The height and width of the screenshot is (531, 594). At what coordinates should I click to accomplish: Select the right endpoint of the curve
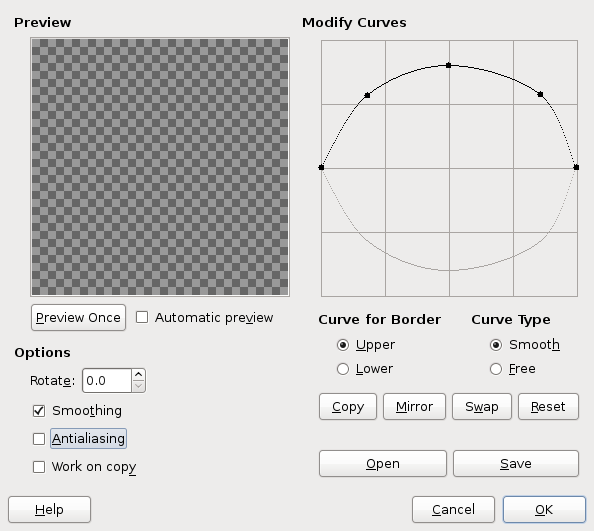(576, 167)
